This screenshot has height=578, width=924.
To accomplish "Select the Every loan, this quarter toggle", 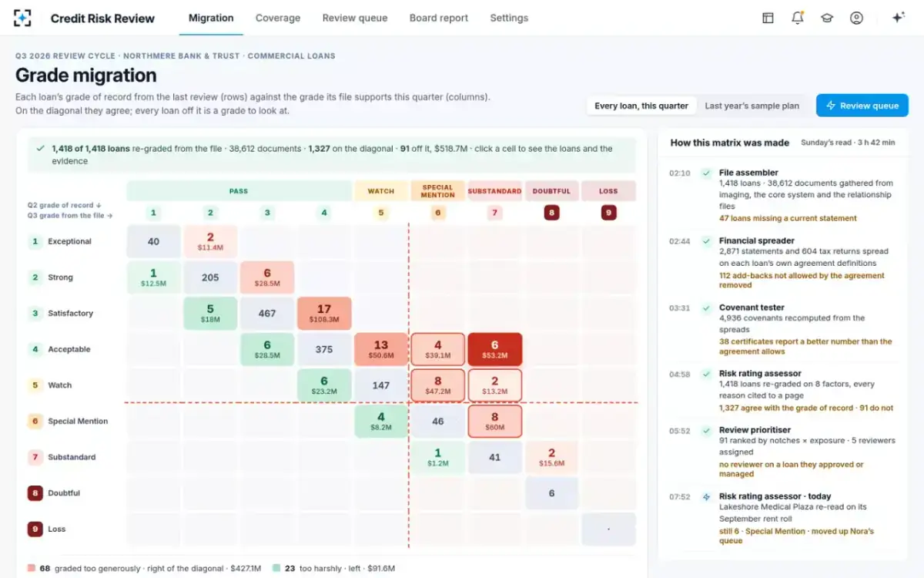I will tap(641, 106).
